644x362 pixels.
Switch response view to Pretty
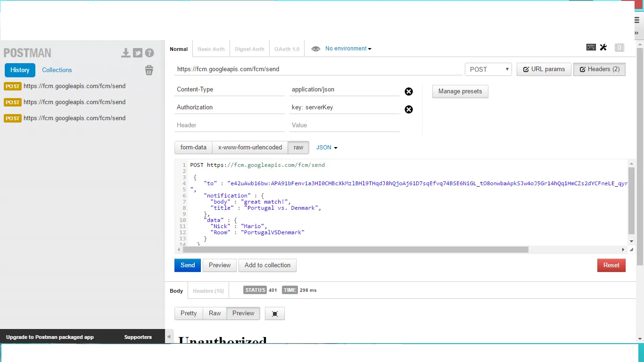(189, 313)
